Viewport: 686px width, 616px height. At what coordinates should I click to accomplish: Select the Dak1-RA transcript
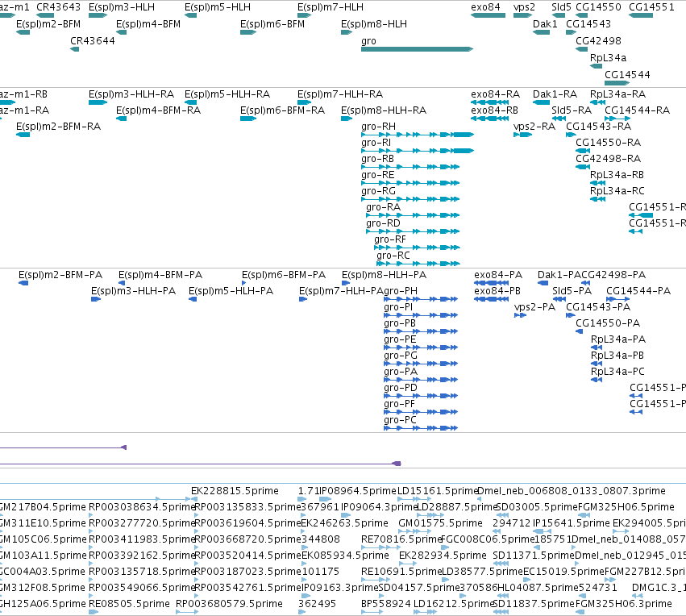pos(541,102)
